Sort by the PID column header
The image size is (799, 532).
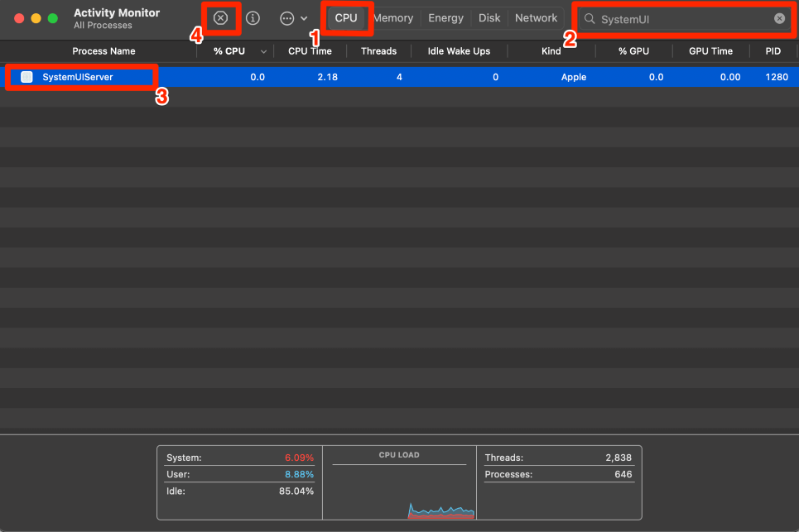(x=773, y=51)
